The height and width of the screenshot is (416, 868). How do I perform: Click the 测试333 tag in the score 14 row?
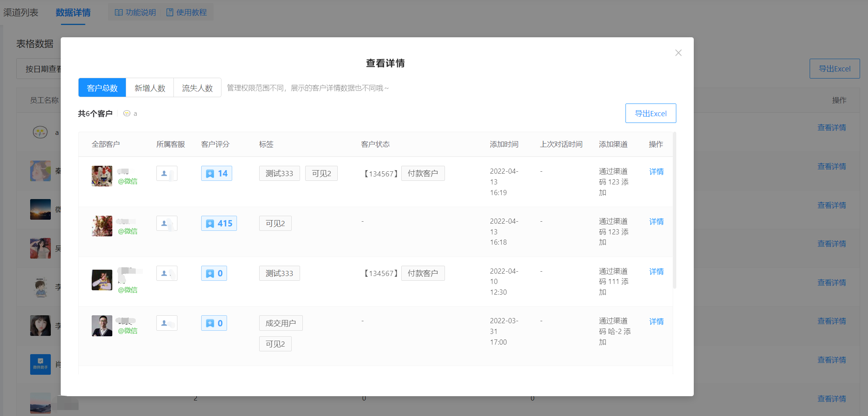point(279,173)
